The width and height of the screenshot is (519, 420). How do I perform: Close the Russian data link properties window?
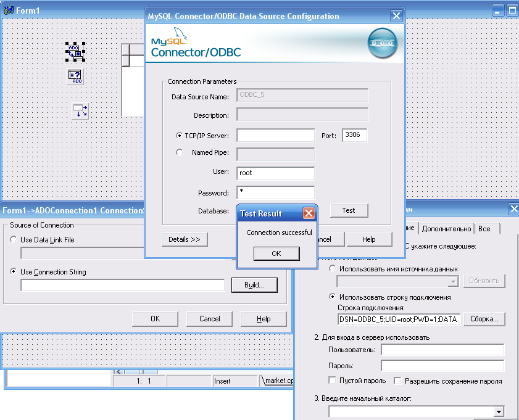pyautogui.click(x=513, y=209)
